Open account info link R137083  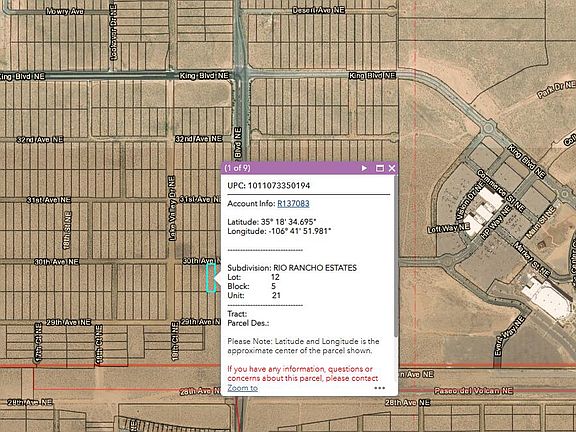coord(293,204)
